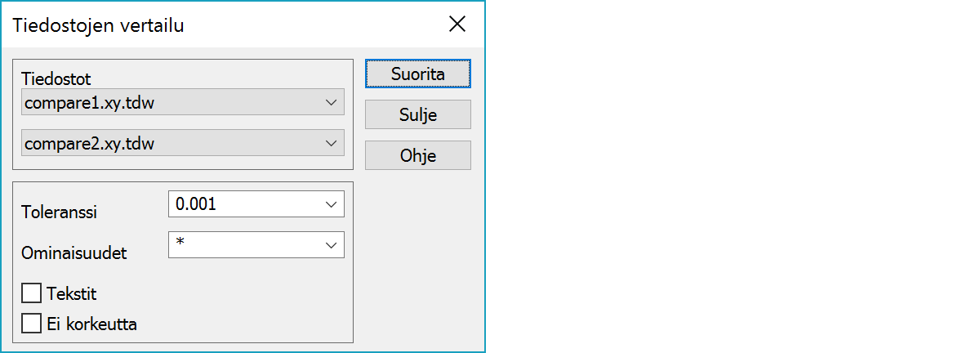Viewport: 980px width, 353px height.
Task: Click the Tiedostot group label
Action: click(56, 79)
